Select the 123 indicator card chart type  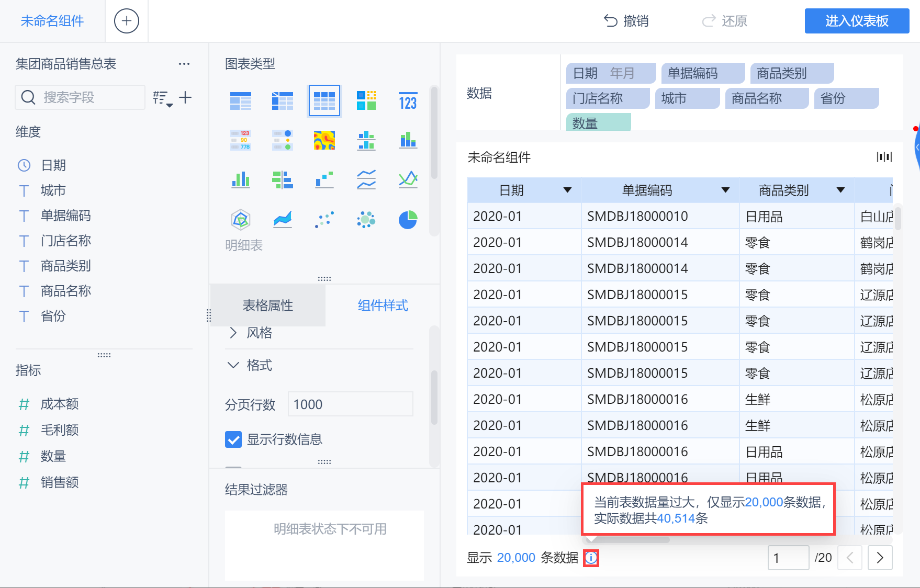[408, 100]
